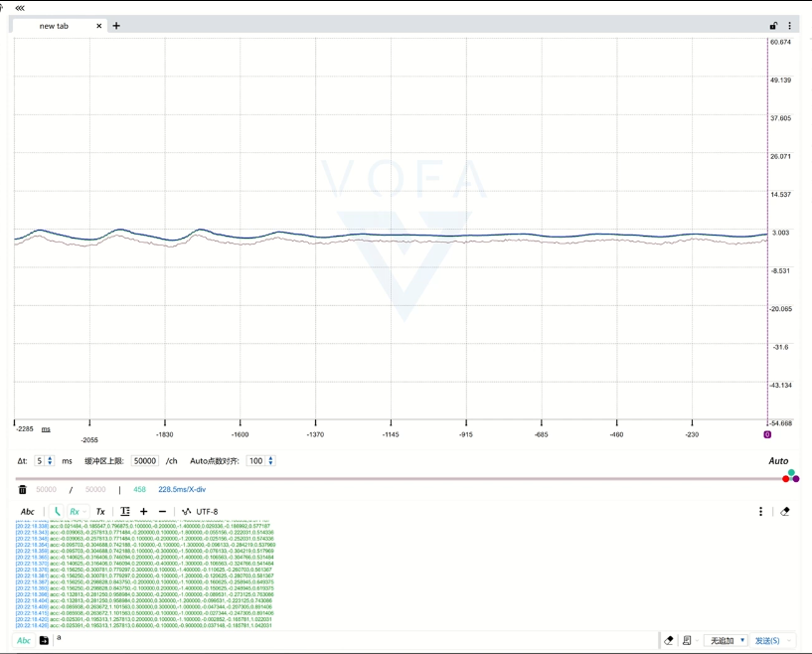
Task: Select the new tab label
Action: click(54, 26)
